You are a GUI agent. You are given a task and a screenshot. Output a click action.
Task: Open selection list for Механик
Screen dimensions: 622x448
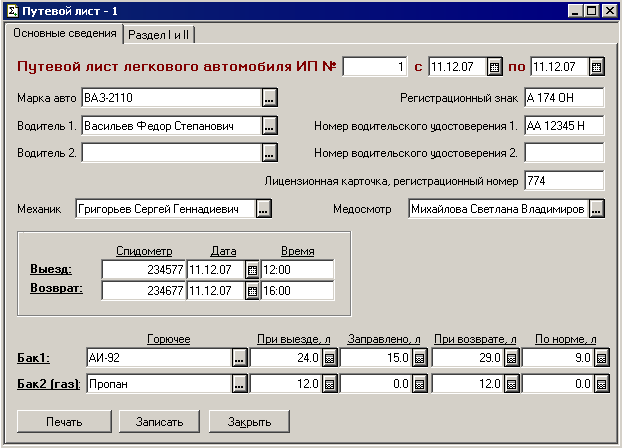point(263,209)
